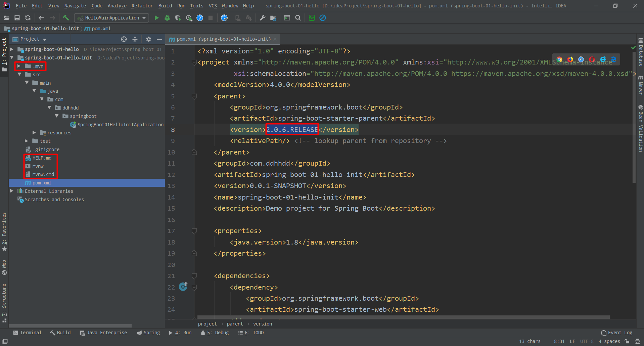Open HelloMainApplication run configuration dropdown

112,18
